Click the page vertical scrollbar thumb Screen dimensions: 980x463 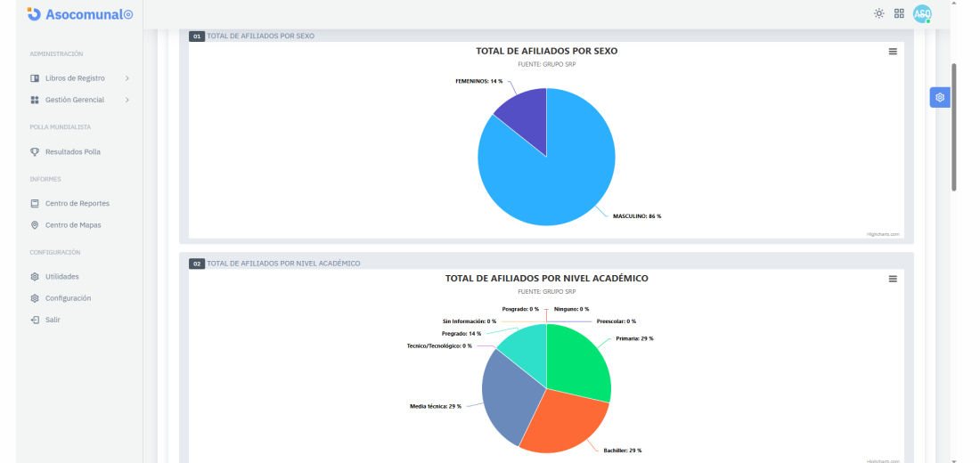pos(954,126)
